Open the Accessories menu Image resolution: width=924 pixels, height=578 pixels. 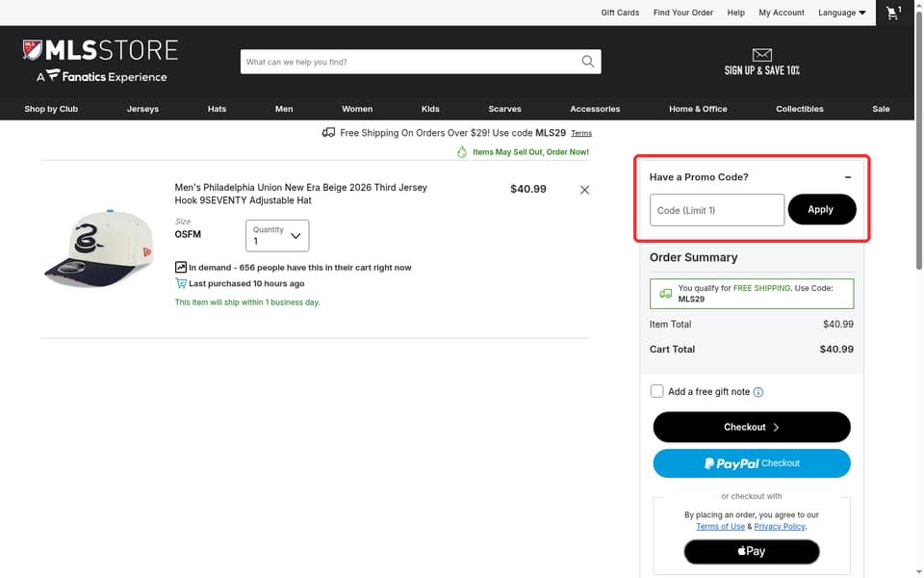(595, 109)
